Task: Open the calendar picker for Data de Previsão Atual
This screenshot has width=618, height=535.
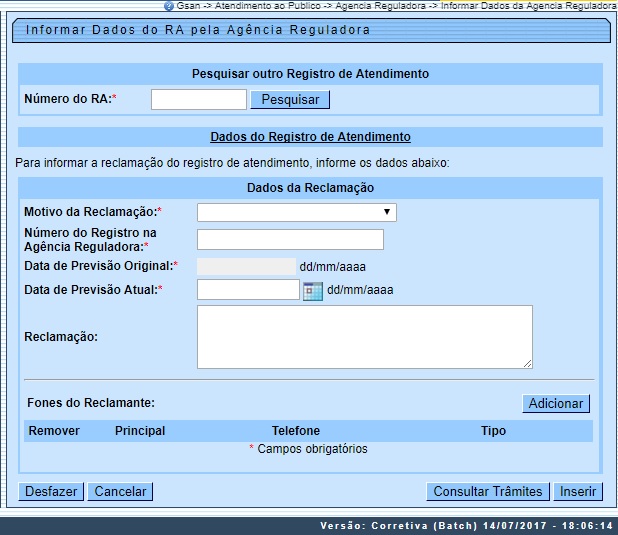Action: tap(312, 291)
